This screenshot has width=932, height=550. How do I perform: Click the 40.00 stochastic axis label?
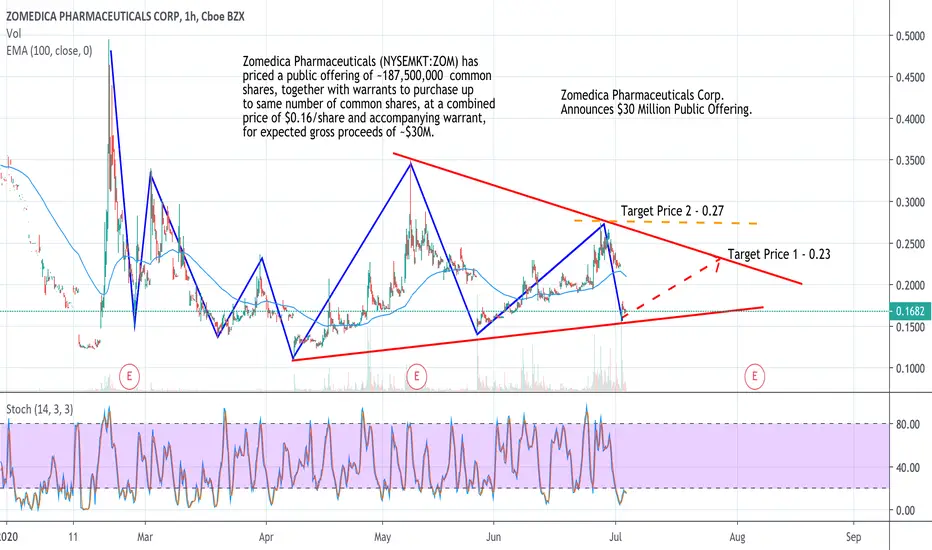coord(908,467)
